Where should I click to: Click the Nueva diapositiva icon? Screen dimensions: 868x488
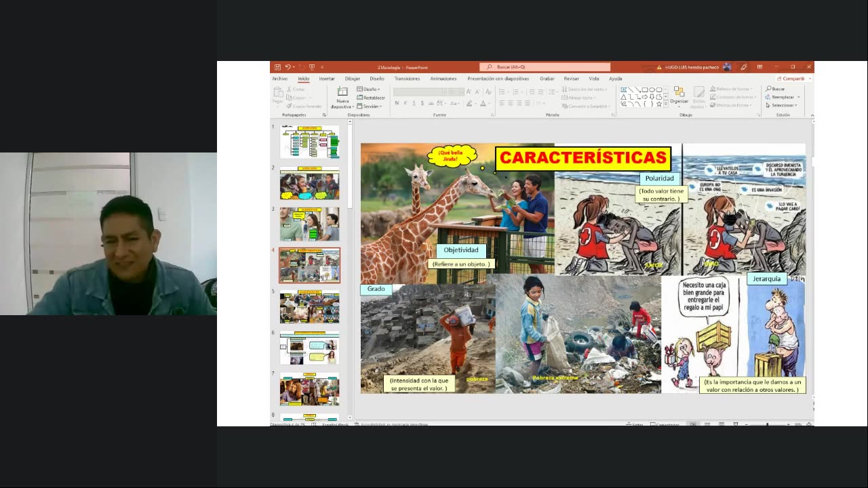[342, 91]
